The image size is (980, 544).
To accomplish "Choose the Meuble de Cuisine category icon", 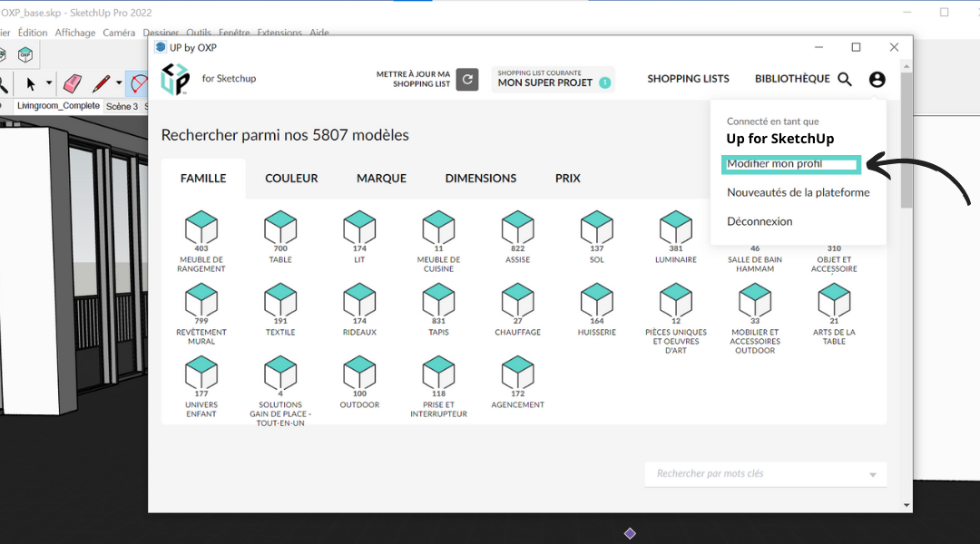I will [439, 227].
